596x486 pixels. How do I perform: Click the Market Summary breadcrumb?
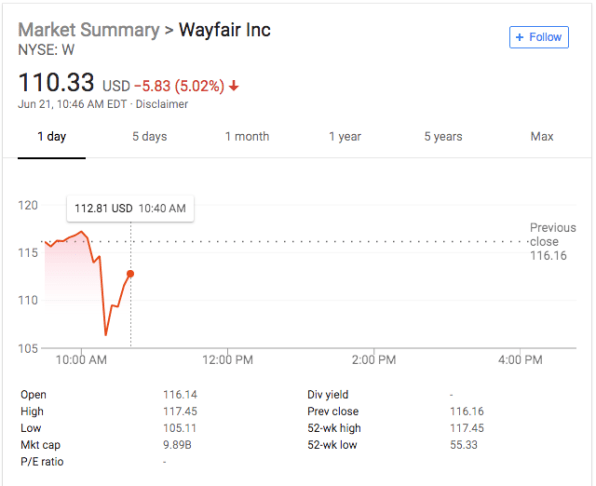pos(89,30)
